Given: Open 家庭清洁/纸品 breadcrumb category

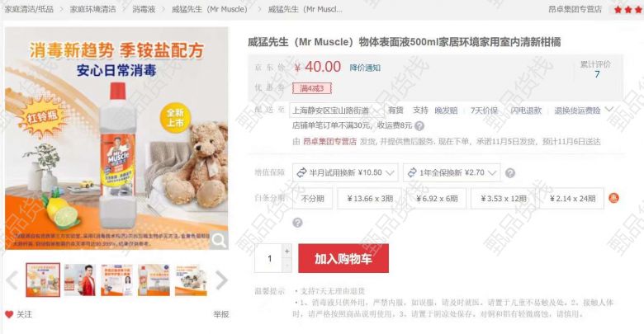Looking at the screenshot, I should 29,9.
